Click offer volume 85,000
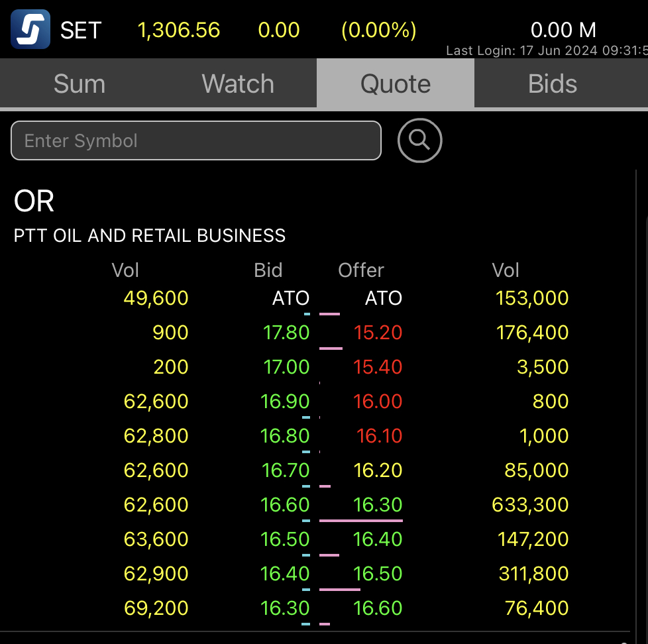This screenshot has width=648, height=644. [x=537, y=470]
